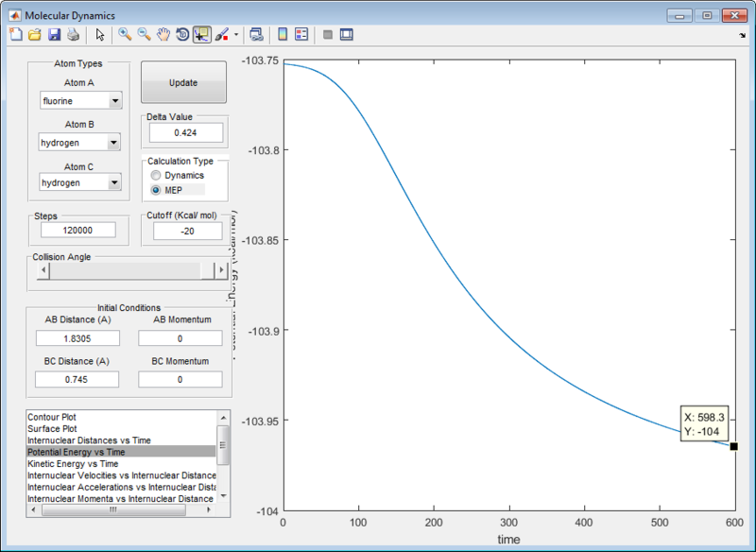
Task: Select the Zoom Out magnifier tool
Action: (145, 35)
